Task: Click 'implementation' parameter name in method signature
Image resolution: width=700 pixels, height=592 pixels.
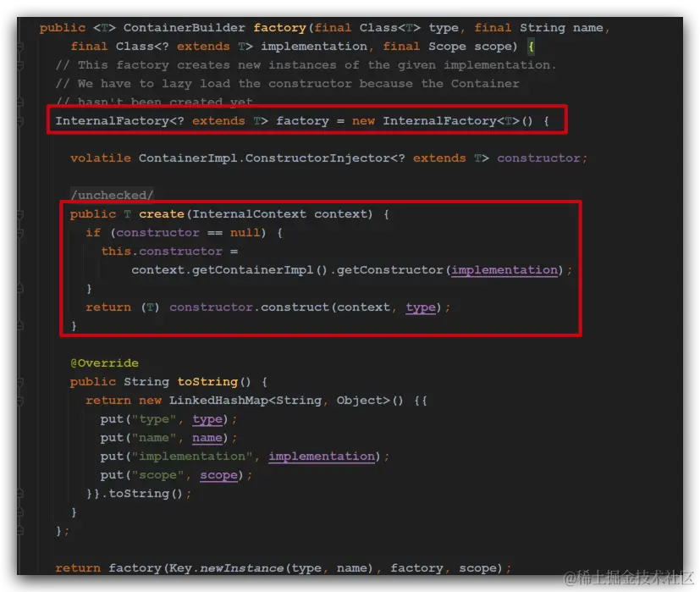Action: (x=314, y=47)
